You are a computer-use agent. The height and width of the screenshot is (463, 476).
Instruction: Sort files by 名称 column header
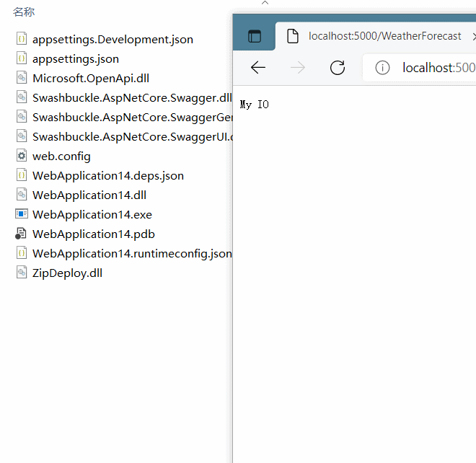coord(24,12)
